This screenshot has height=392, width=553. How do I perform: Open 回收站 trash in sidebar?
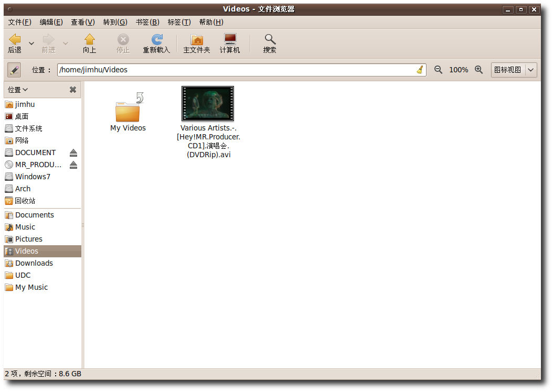[42, 201]
